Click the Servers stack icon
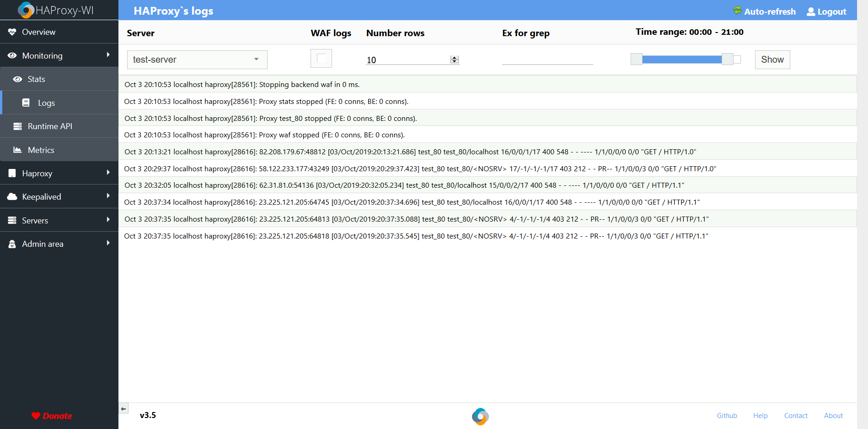Screen dimensions: 868x429 pyautogui.click(x=12, y=220)
